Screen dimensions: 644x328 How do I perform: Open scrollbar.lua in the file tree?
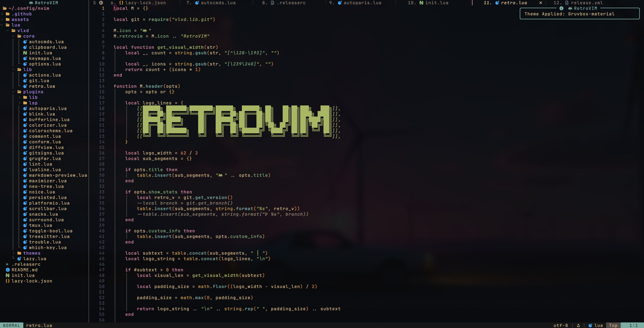coord(48,209)
